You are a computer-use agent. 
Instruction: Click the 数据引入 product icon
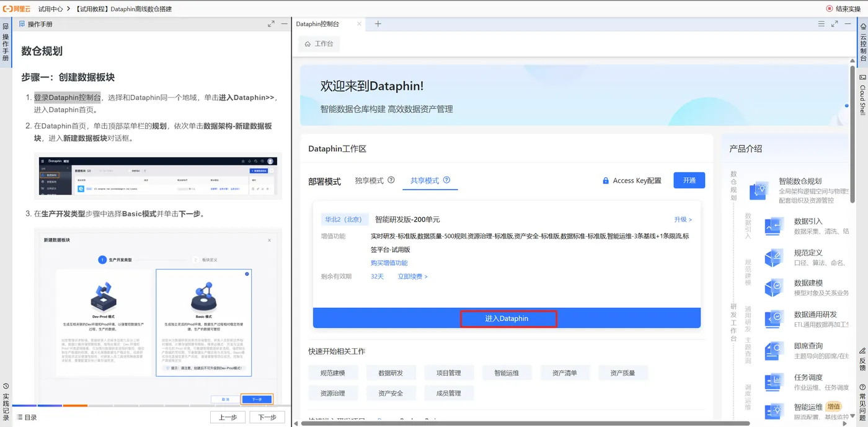(x=775, y=226)
